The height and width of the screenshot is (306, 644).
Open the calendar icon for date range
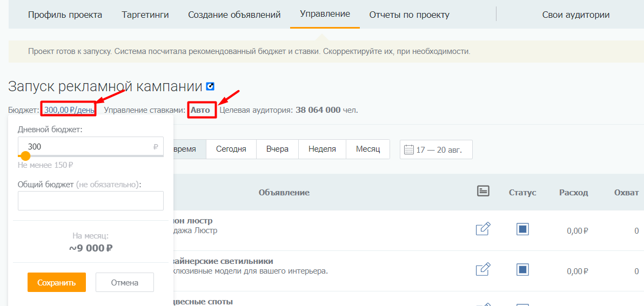pyautogui.click(x=408, y=149)
